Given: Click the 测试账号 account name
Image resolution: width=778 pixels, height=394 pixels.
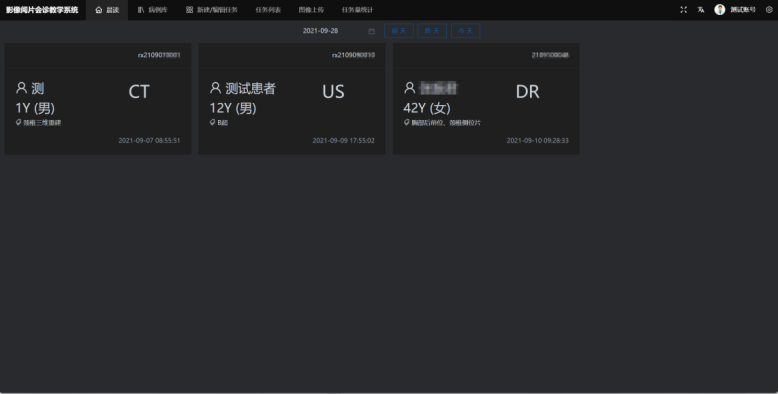Looking at the screenshot, I should coord(743,10).
